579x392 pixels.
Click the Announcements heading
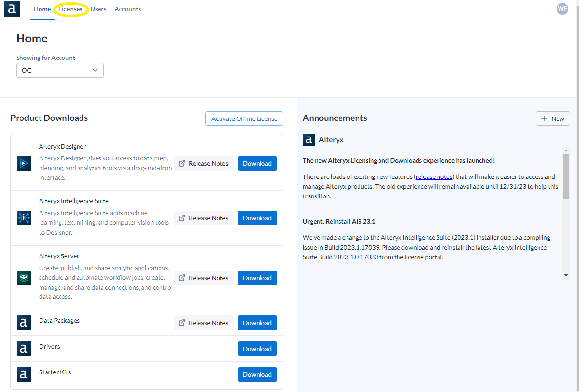tap(335, 118)
